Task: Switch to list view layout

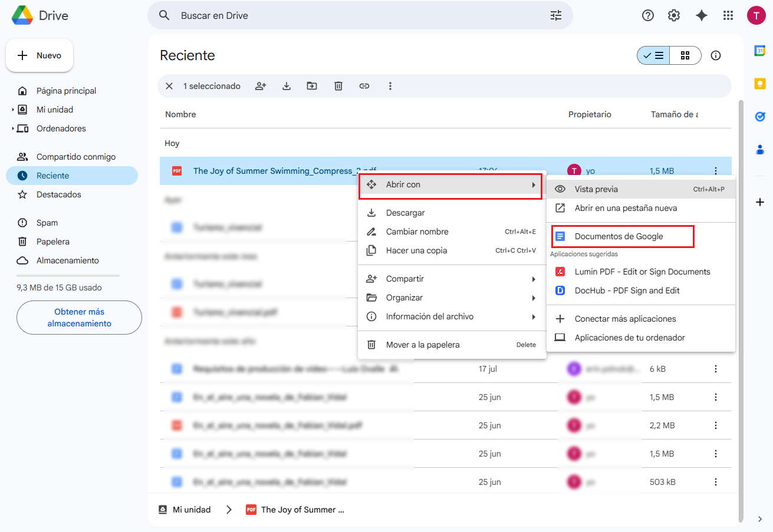Action: 653,55
